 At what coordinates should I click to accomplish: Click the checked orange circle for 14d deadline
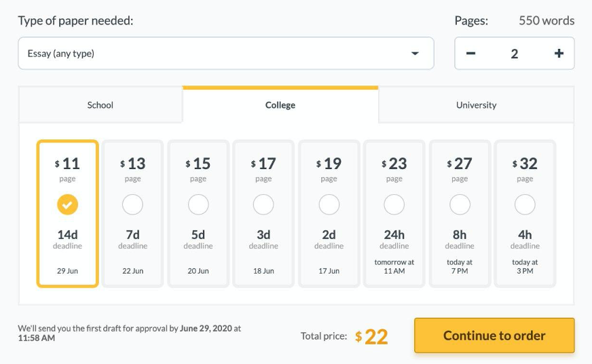[68, 204]
